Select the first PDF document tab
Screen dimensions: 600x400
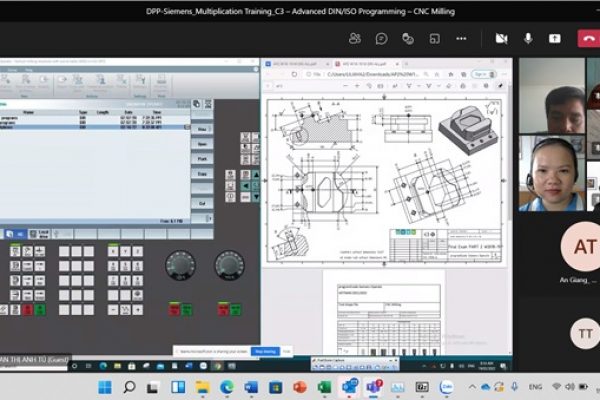click(292, 62)
